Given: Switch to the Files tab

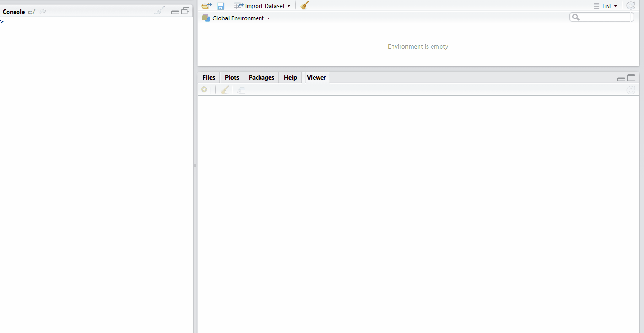Looking at the screenshot, I should tap(209, 77).
